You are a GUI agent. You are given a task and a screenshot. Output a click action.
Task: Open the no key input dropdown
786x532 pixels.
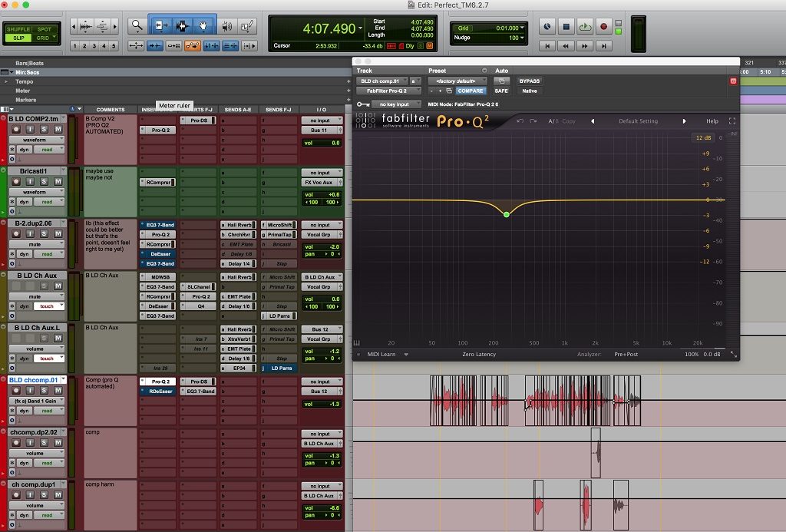(x=396, y=104)
